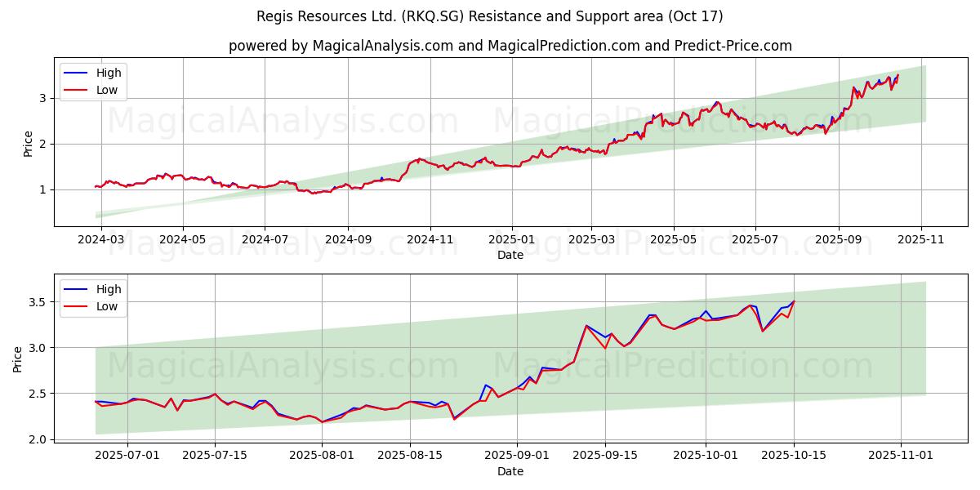The width and height of the screenshot is (980, 490).
Task: Select the 2025-11 tick on top chart
Action: (x=921, y=240)
